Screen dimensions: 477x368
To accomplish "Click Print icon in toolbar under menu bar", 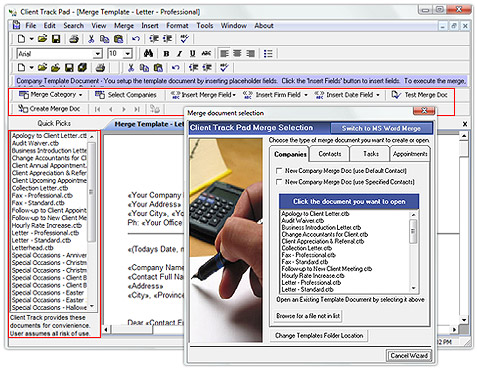I will [x=74, y=39].
